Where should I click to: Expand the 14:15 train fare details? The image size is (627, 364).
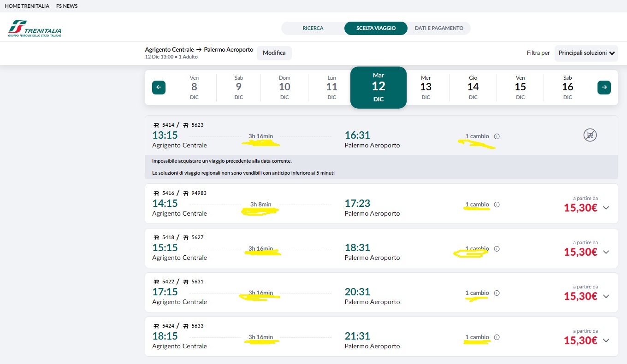(x=606, y=208)
